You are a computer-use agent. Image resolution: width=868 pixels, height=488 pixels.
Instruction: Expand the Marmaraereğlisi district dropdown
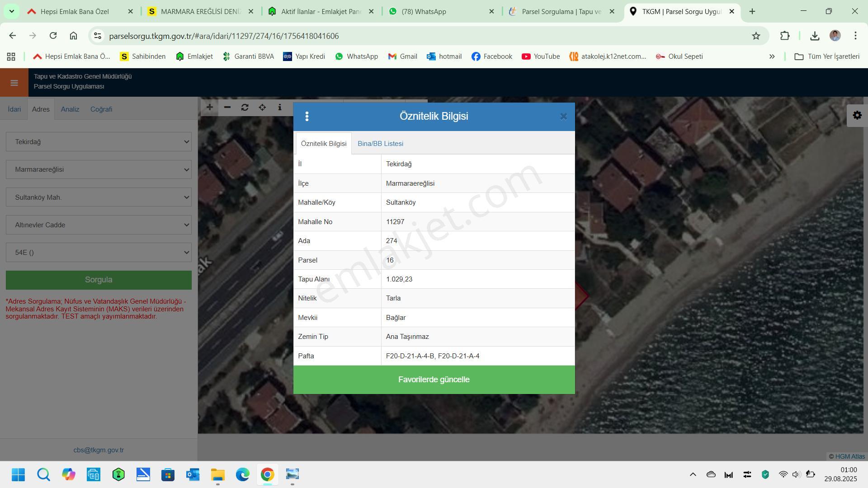click(99, 169)
